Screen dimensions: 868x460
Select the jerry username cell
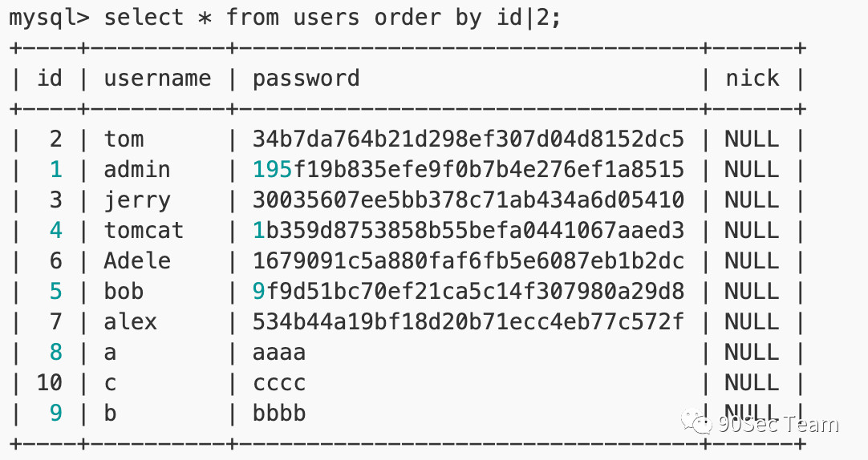tap(137, 200)
